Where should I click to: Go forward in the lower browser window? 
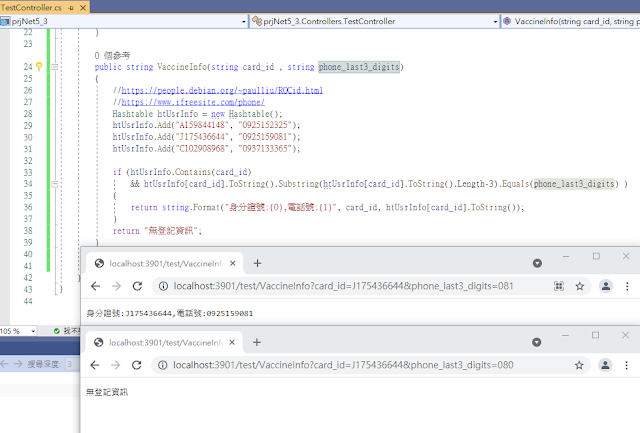116,365
